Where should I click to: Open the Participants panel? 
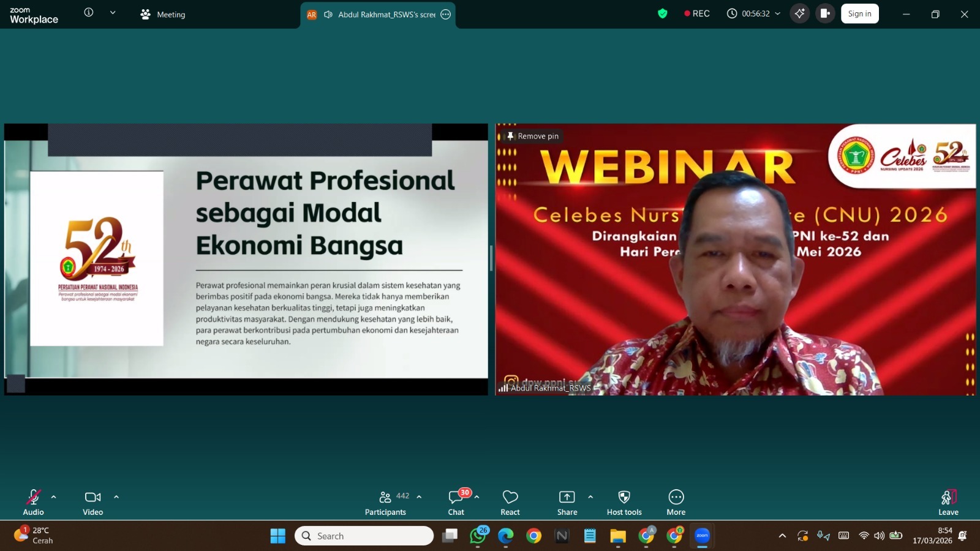point(385,503)
